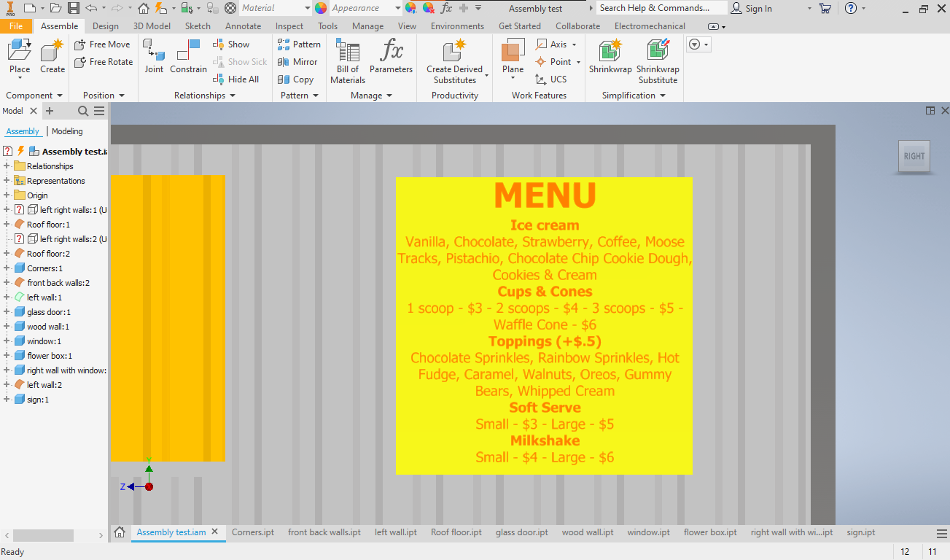The width and height of the screenshot is (950, 560).
Task: Expand the Corners:1 node
Action: point(7,268)
